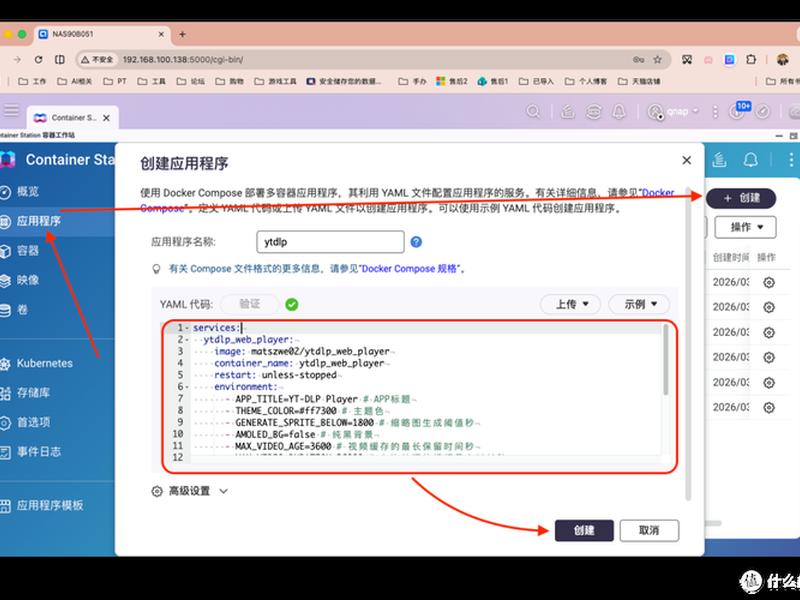Open a new browser tab with plus

(182, 34)
